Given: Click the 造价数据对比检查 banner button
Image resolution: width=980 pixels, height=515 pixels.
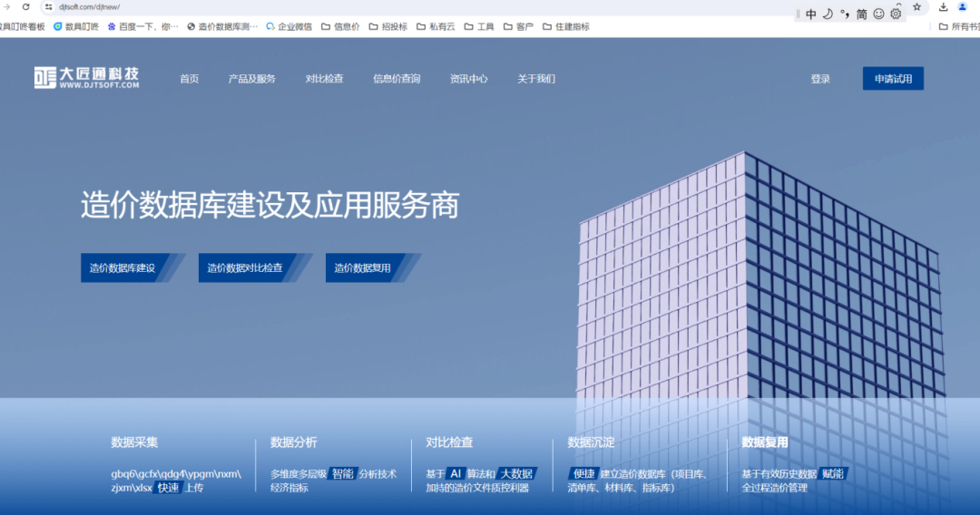Looking at the screenshot, I should coord(254,267).
